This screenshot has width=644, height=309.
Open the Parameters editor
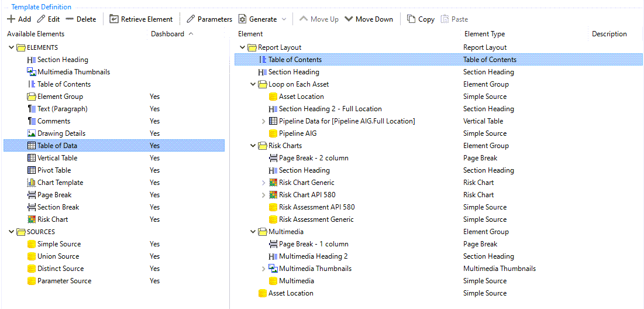tap(209, 19)
